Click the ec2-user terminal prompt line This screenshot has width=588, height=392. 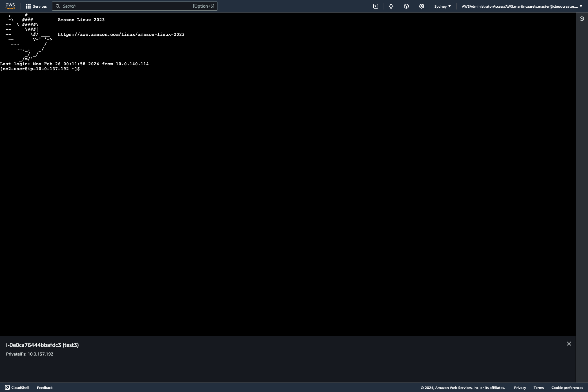pyautogui.click(x=40, y=69)
